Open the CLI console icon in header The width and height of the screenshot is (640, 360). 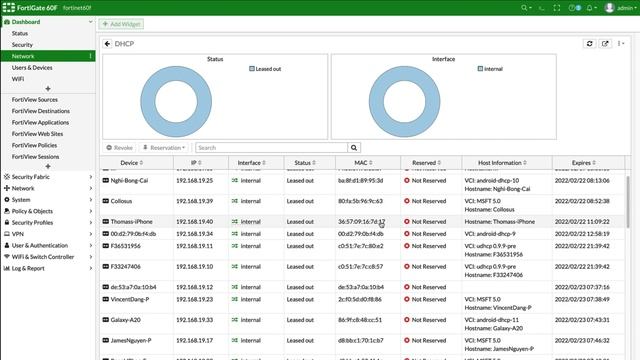(542, 8)
